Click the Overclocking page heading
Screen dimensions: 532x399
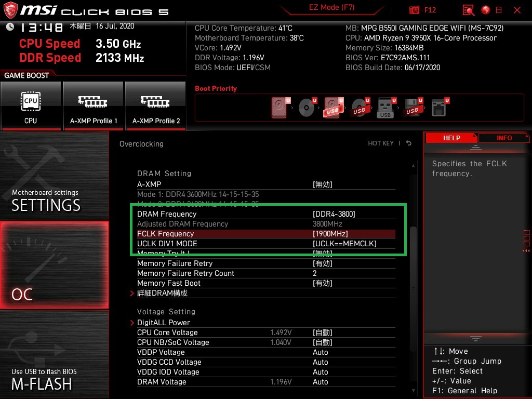click(141, 144)
